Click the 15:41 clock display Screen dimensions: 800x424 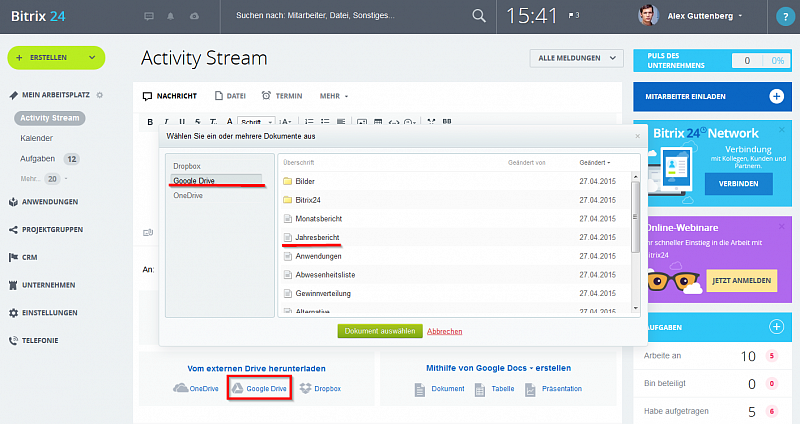(532, 16)
